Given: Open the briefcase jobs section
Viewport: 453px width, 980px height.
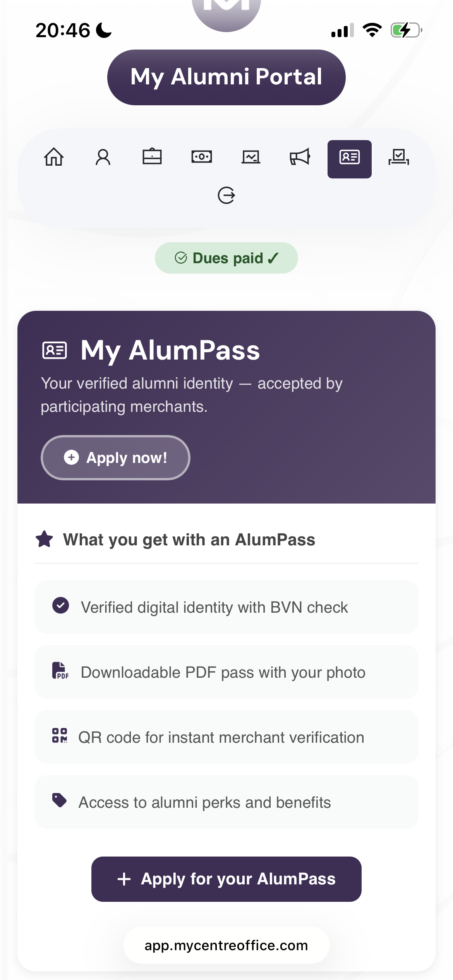Looking at the screenshot, I should pyautogui.click(x=153, y=156).
